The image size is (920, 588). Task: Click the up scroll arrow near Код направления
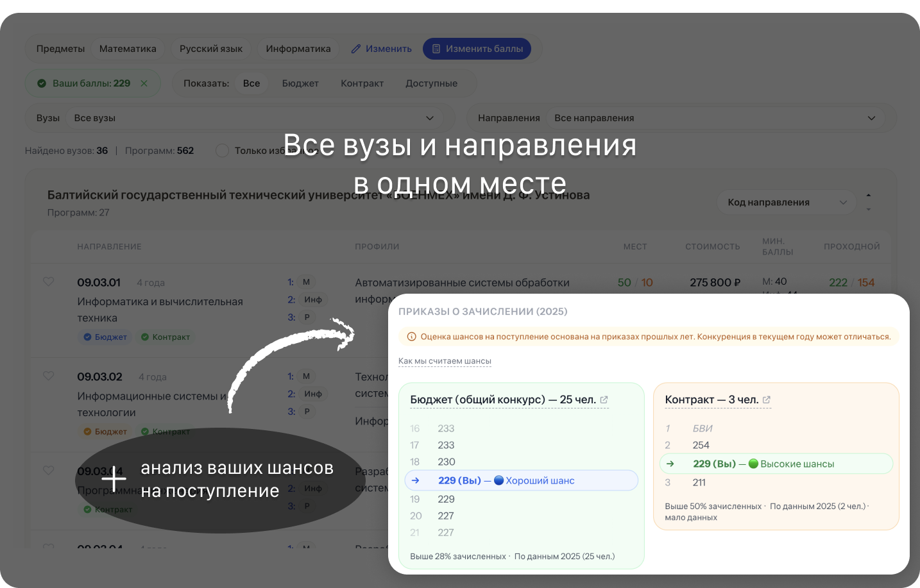(868, 194)
